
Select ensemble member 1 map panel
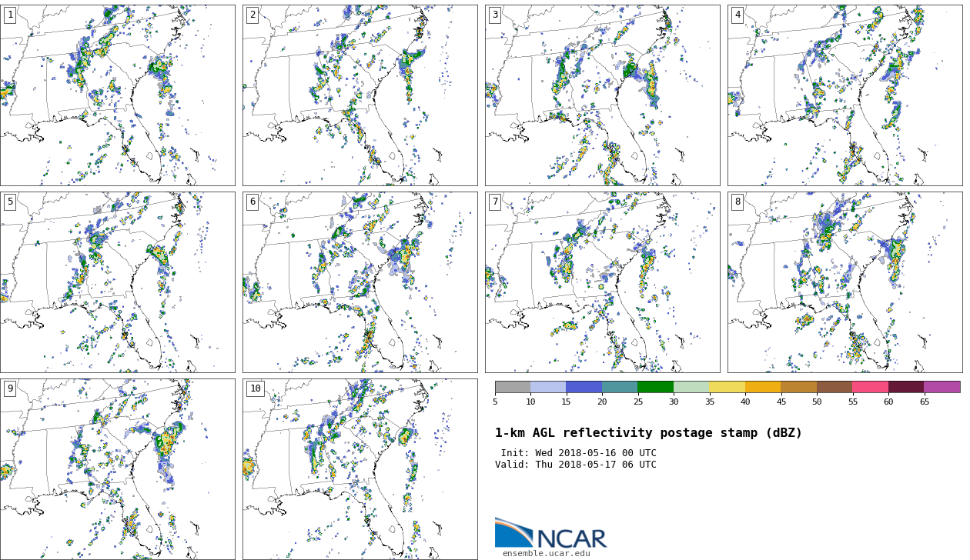click(117, 95)
